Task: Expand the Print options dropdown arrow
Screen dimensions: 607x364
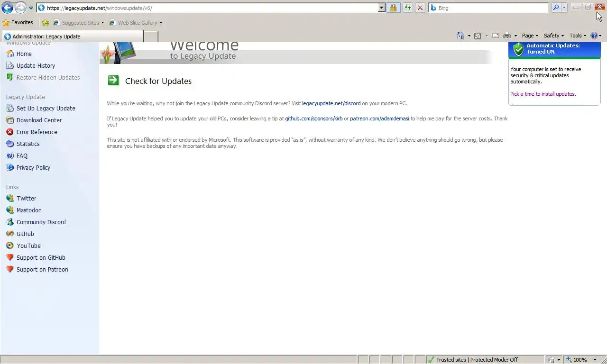Action: pos(515,36)
